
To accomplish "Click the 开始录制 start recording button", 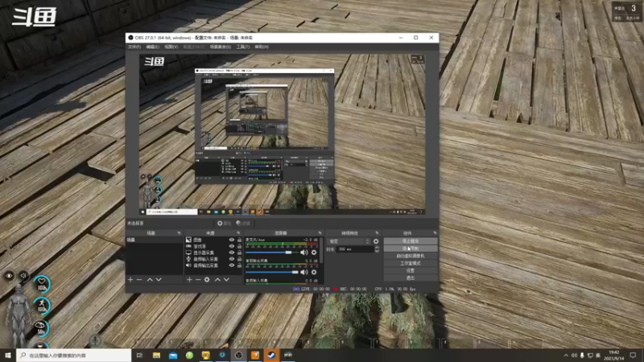I will [411, 249].
